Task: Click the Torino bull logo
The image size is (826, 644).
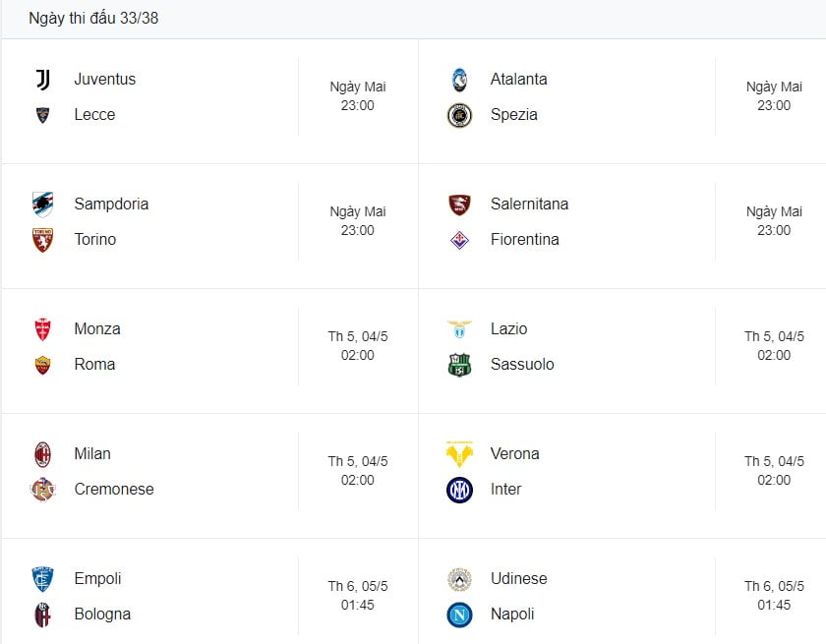Action: pos(43,240)
